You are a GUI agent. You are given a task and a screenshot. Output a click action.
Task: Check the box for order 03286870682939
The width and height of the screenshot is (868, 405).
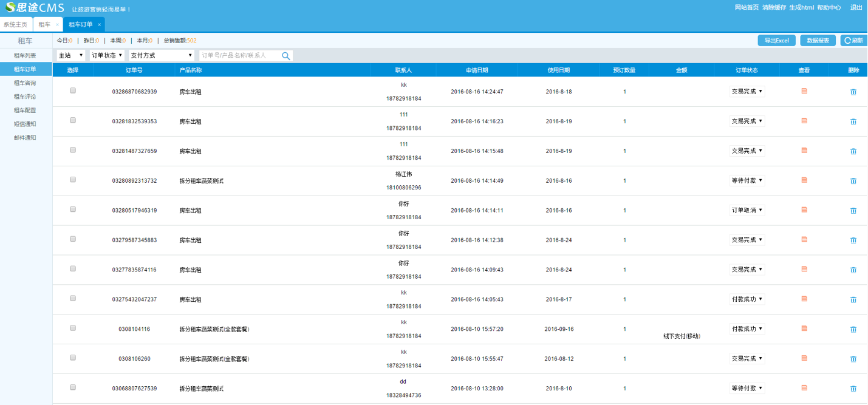coord(73,90)
